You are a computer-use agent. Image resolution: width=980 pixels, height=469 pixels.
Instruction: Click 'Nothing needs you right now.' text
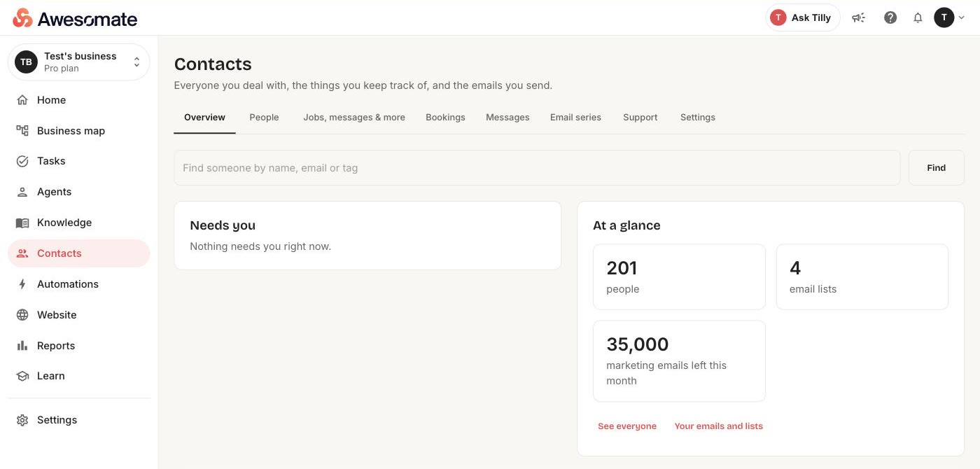(x=260, y=246)
